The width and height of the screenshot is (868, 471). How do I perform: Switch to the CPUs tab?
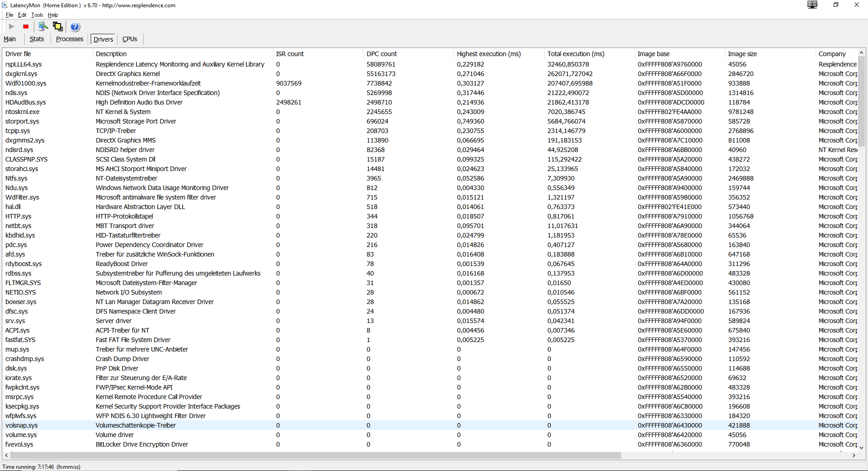coord(130,39)
